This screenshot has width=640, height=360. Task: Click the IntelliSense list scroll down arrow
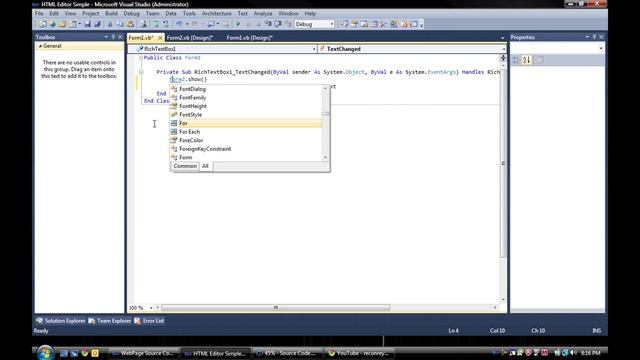(x=325, y=157)
